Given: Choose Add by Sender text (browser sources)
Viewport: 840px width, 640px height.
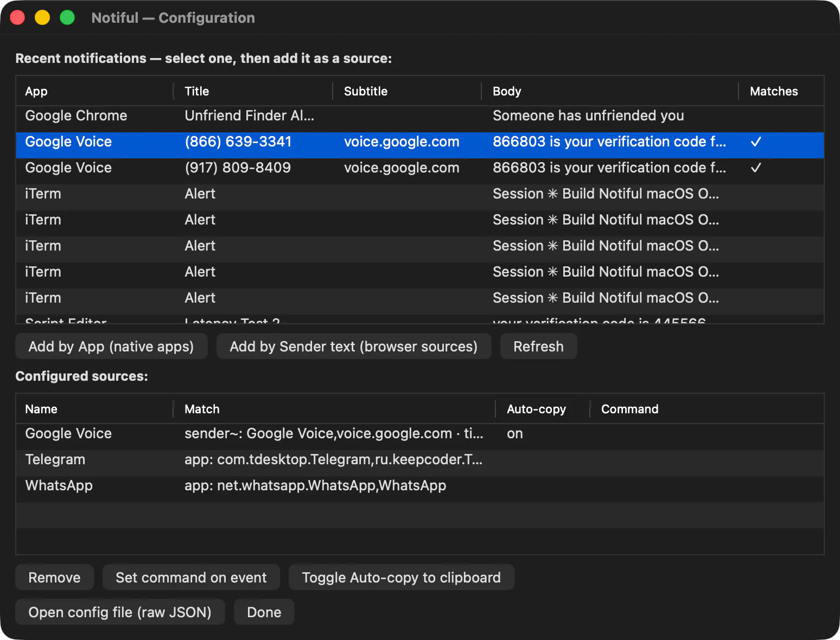Looking at the screenshot, I should [354, 347].
